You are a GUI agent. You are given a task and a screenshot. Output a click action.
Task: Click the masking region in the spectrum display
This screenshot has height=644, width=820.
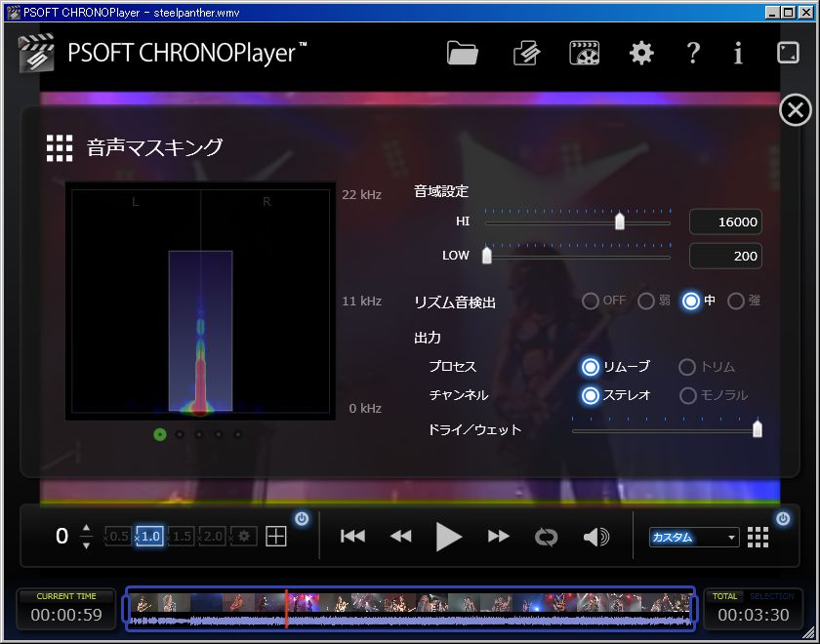point(200,331)
